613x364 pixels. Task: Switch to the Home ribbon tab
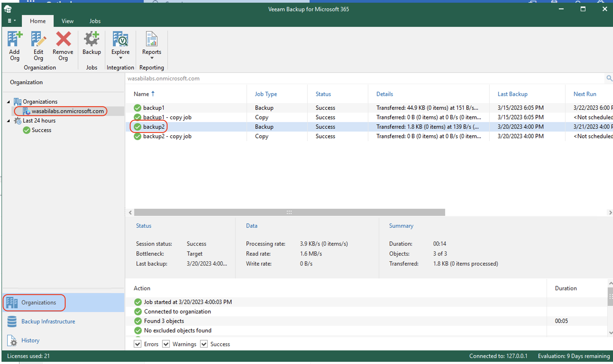click(x=38, y=21)
